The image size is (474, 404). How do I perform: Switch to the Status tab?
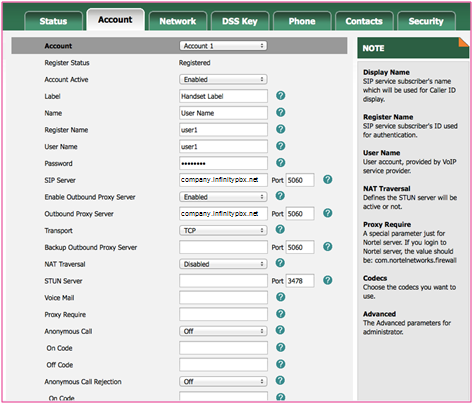(53, 21)
